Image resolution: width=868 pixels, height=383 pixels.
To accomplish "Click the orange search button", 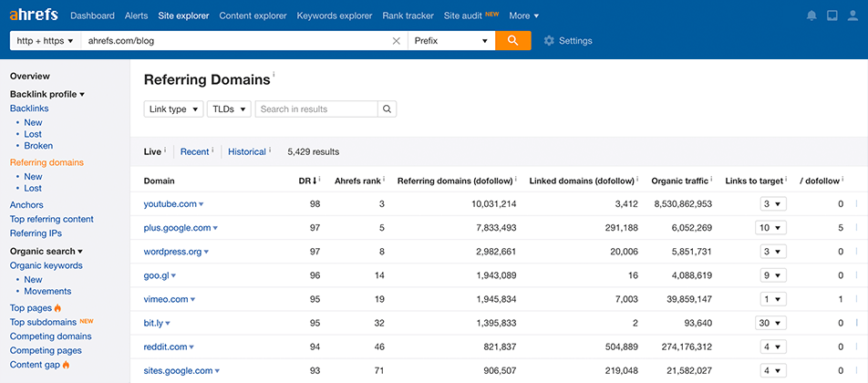I will click(513, 41).
